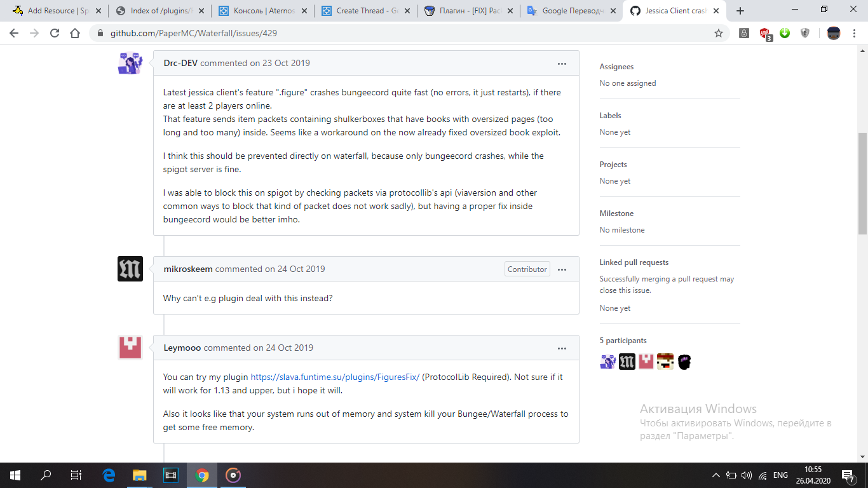Open the Chrome profile avatar
The image size is (868, 488).
click(x=834, y=33)
